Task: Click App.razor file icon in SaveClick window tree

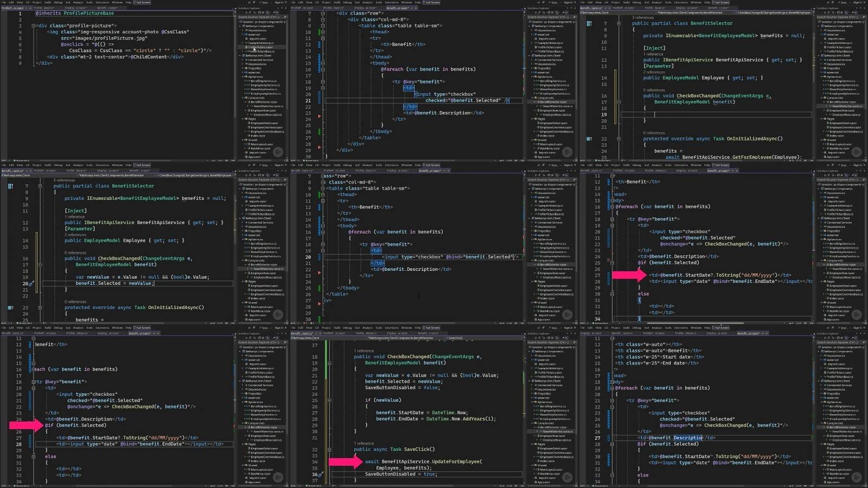Action: 535,483
